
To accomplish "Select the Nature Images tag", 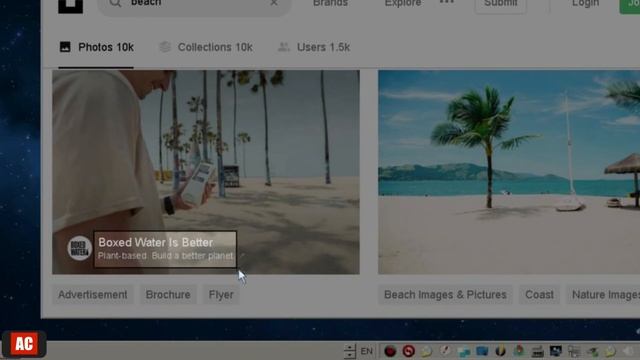I will [603, 295].
